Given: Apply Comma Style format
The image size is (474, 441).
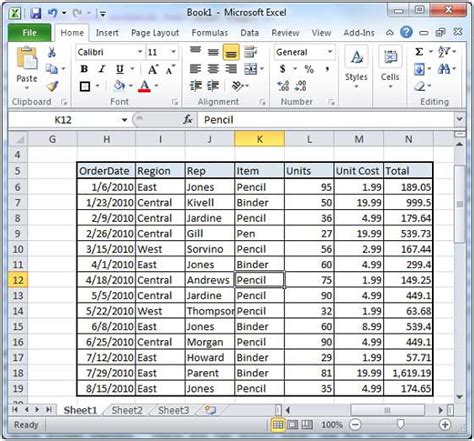Looking at the screenshot, I should 327,69.
